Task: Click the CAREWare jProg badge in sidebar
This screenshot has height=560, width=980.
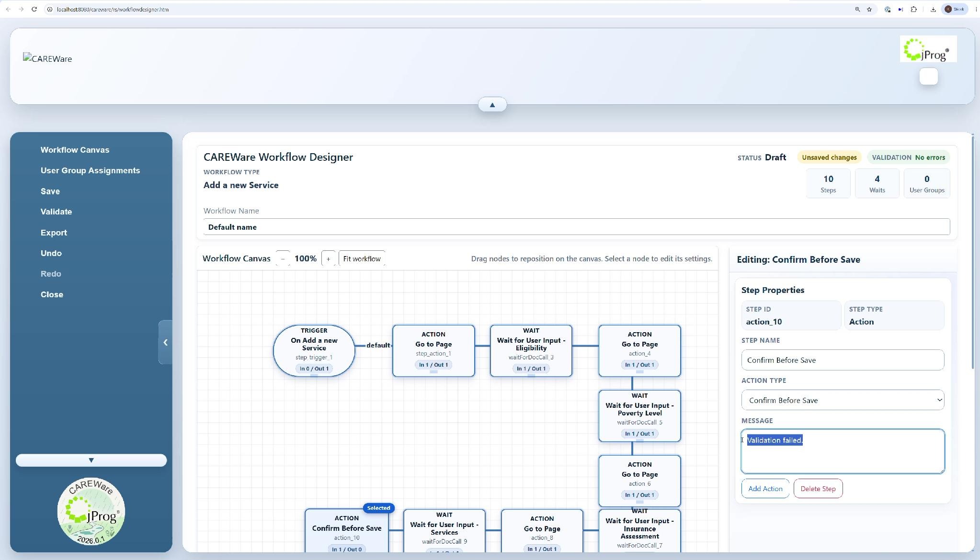Action: 91,511
